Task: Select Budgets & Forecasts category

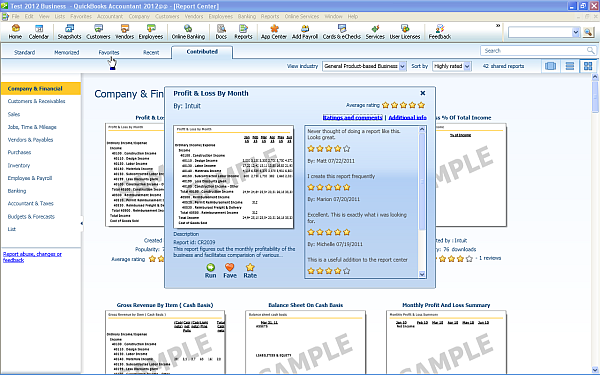Action: click(31, 216)
